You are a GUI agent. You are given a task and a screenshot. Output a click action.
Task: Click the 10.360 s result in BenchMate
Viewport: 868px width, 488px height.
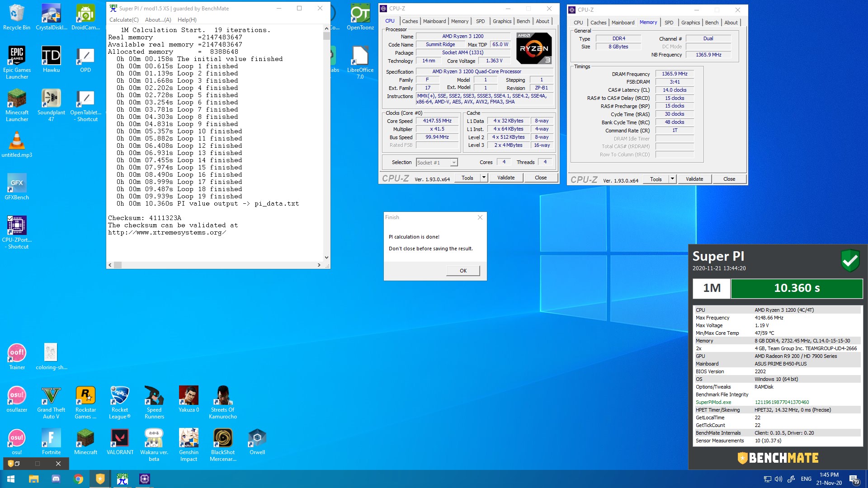tap(797, 288)
